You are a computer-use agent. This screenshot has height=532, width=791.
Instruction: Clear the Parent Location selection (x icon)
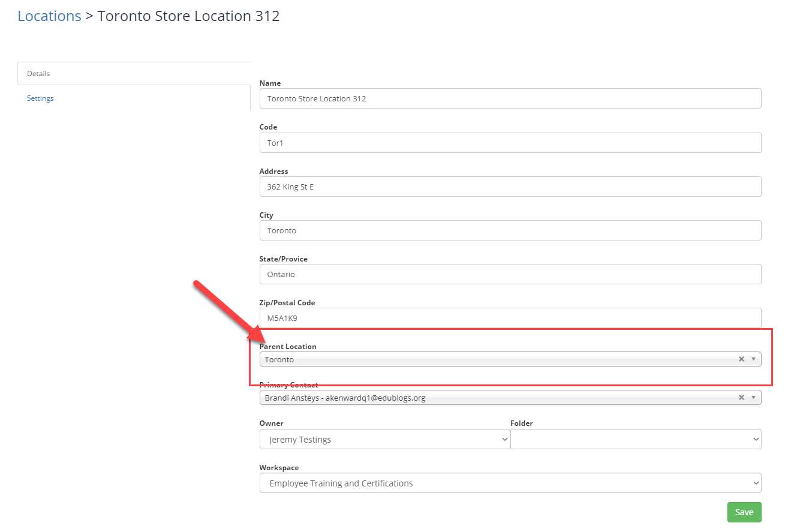pos(741,359)
